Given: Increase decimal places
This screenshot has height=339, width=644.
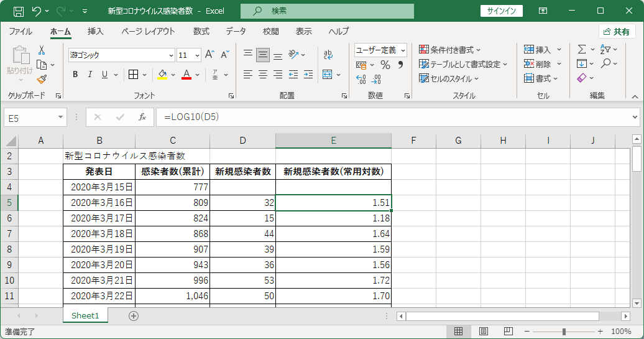Looking at the screenshot, I should point(361,79).
